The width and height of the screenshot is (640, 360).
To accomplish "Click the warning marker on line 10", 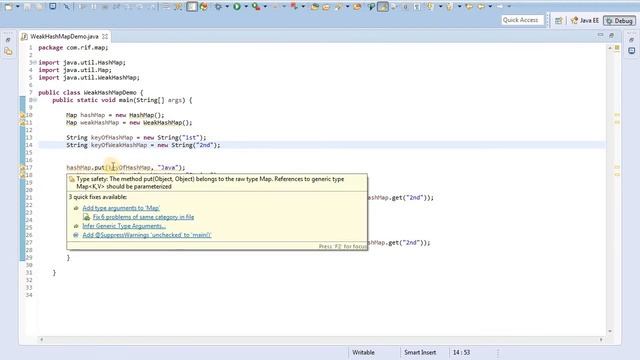I will tap(22, 115).
